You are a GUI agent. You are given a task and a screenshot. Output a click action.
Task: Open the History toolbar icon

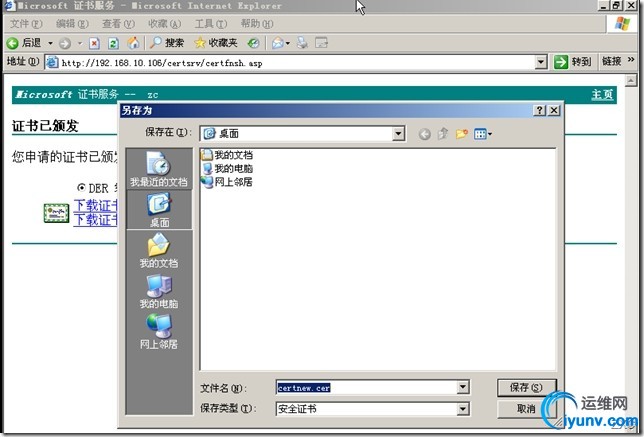pos(253,43)
